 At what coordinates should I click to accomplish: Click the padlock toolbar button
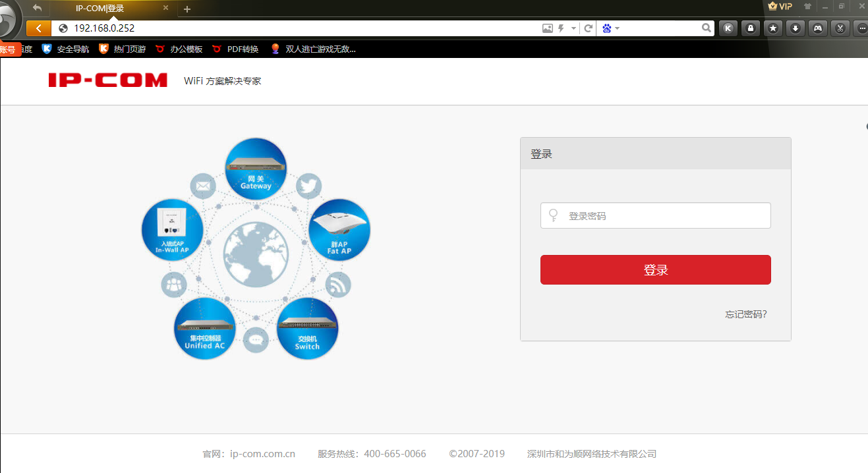pyautogui.click(x=751, y=28)
